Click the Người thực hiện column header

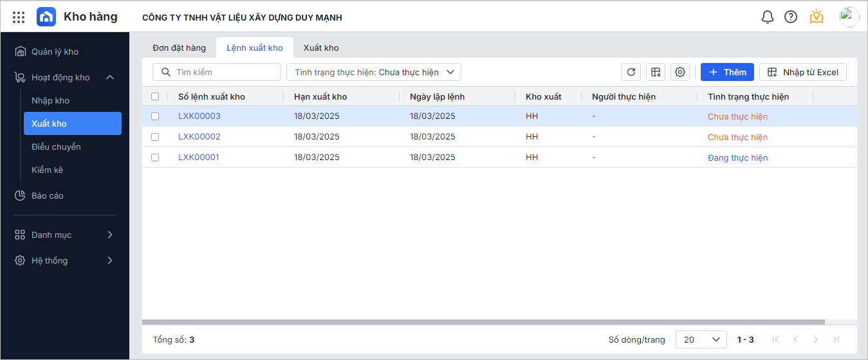point(624,96)
